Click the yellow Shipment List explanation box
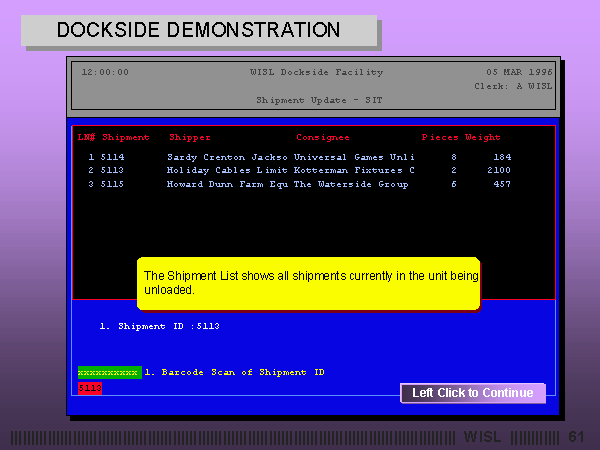Viewport: 600px width, 450px height. (x=308, y=284)
